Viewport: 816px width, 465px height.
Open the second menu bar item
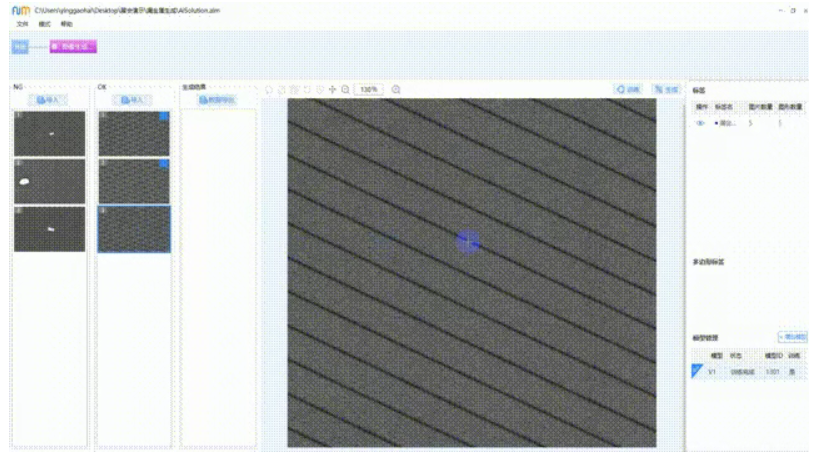tap(45, 24)
